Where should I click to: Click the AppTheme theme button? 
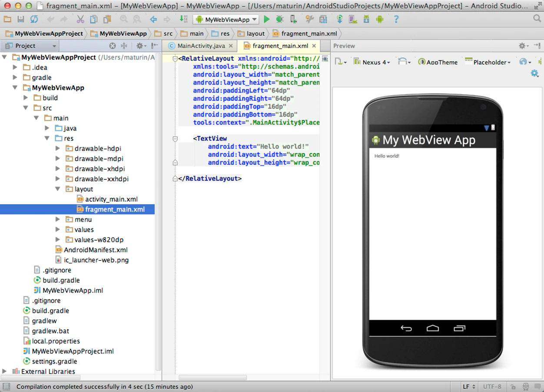click(x=438, y=62)
